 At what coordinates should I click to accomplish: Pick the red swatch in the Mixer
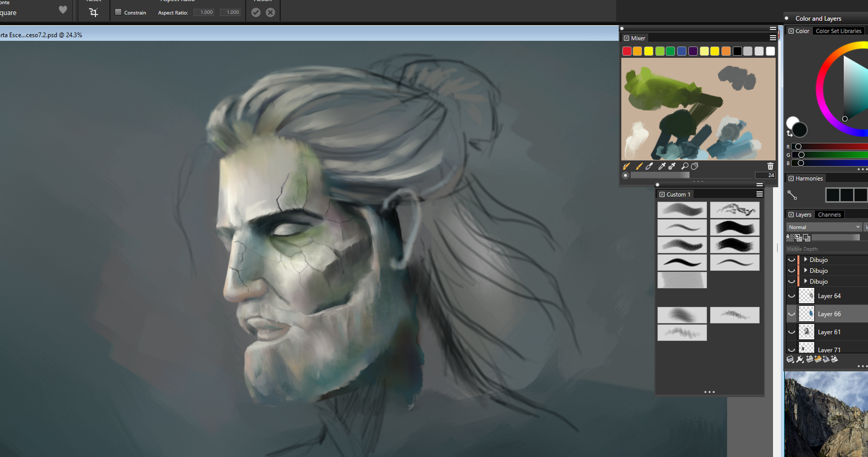click(x=627, y=51)
